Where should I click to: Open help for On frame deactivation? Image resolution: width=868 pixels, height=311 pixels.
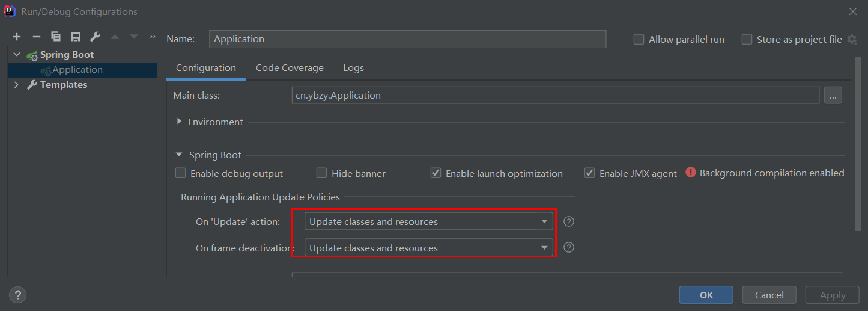(x=569, y=247)
